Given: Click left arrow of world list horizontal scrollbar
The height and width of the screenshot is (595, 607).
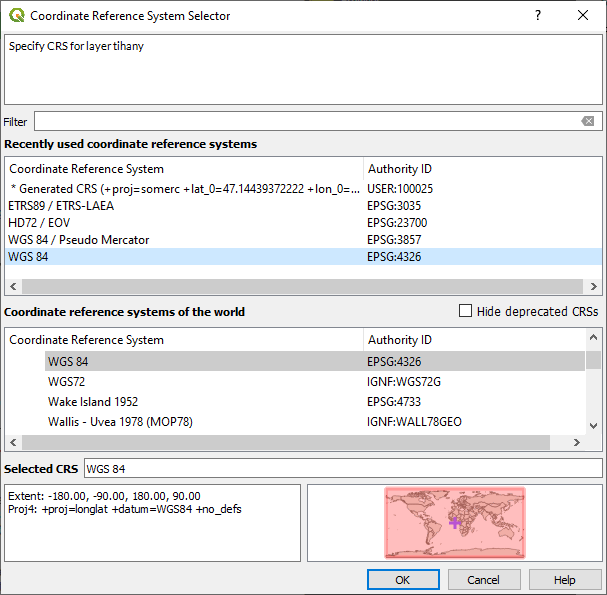Looking at the screenshot, I should coord(13,442).
